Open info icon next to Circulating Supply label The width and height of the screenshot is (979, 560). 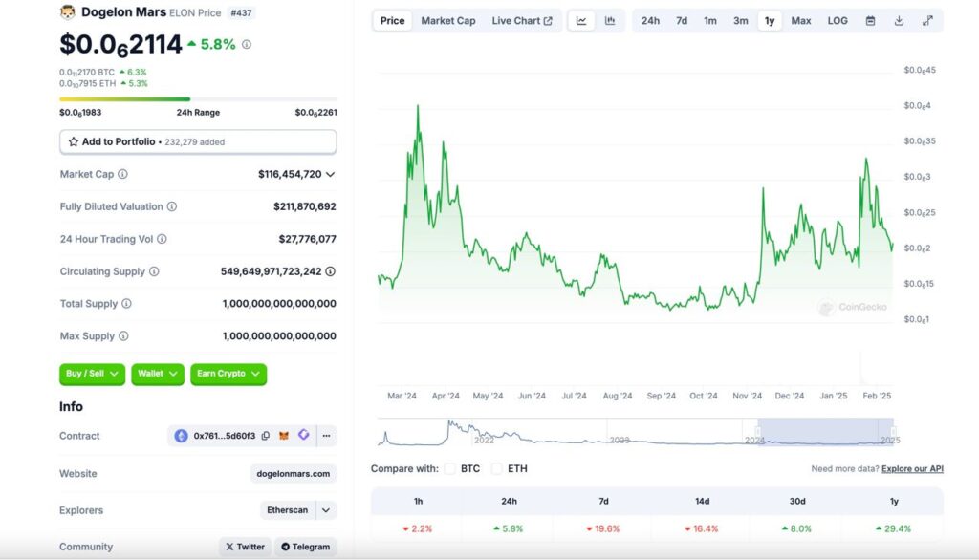click(154, 271)
